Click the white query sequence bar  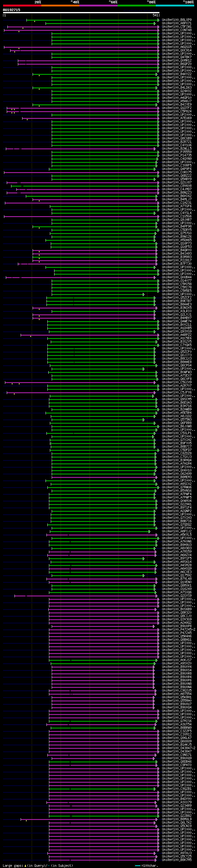tap(81, 12)
